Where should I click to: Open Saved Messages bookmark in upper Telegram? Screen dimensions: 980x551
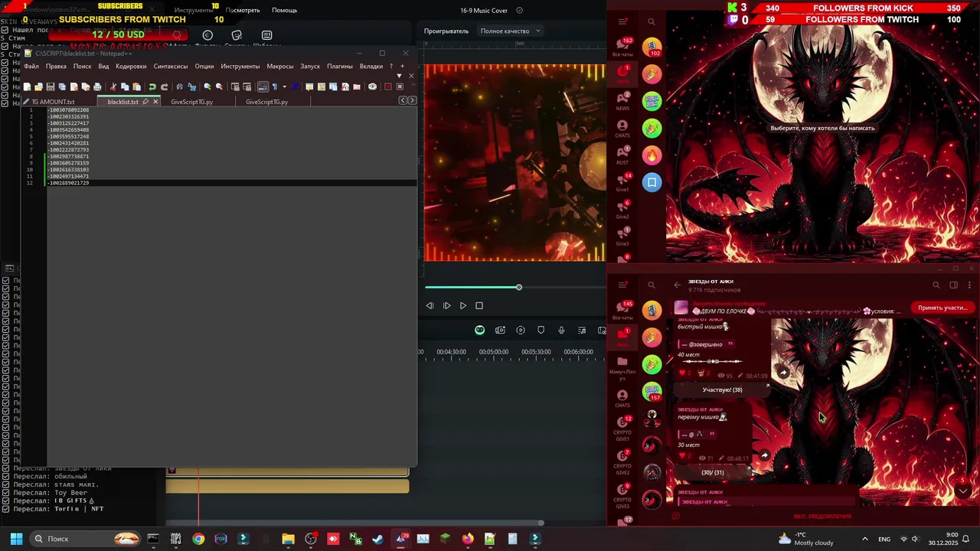click(652, 182)
